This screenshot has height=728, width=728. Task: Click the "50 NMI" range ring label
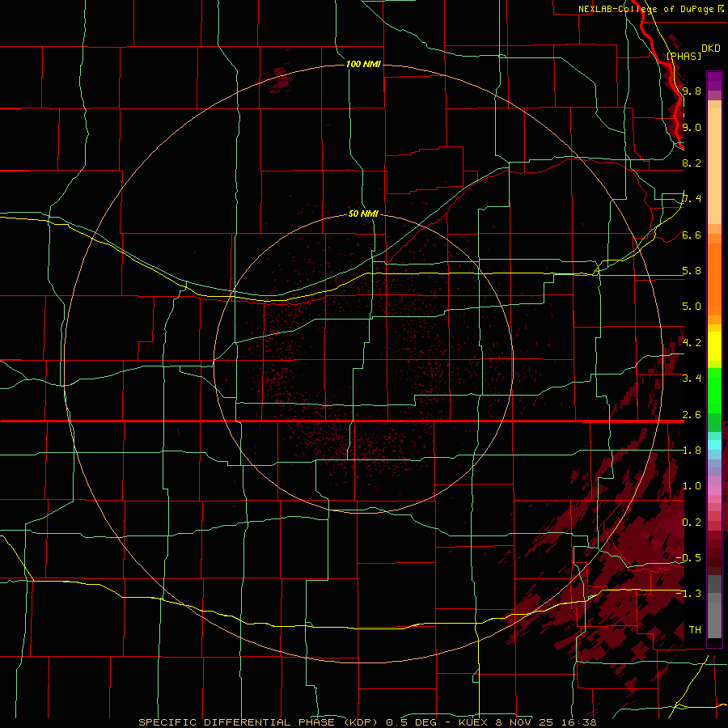363,214
